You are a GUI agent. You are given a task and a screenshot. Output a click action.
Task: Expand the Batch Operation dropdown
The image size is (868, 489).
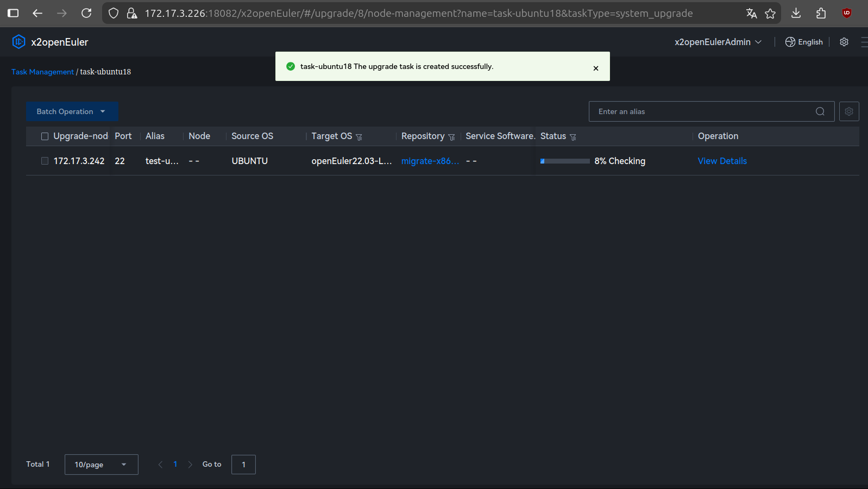point(72,111)
